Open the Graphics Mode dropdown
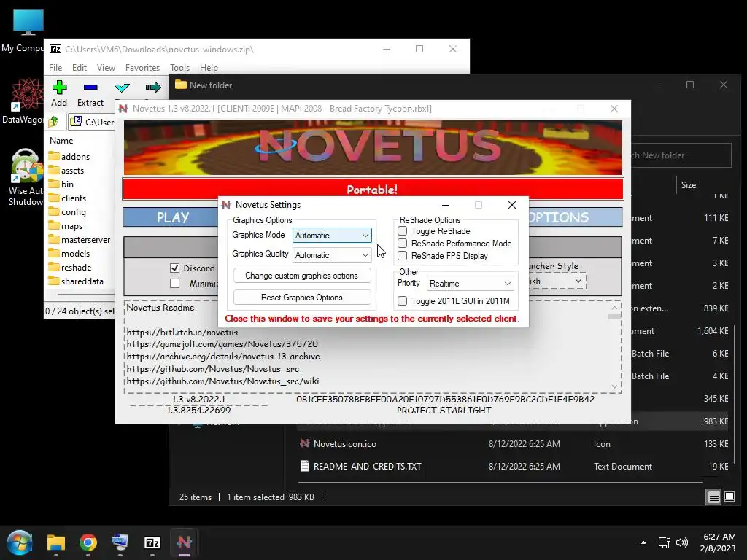 [332, 236]
